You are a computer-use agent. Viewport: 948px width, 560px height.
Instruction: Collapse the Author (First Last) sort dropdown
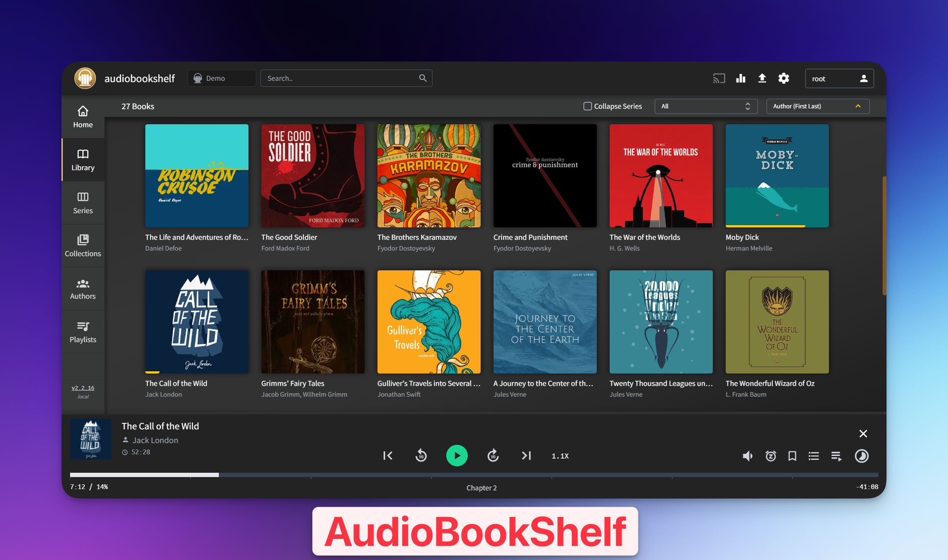(x=817, y=106)
